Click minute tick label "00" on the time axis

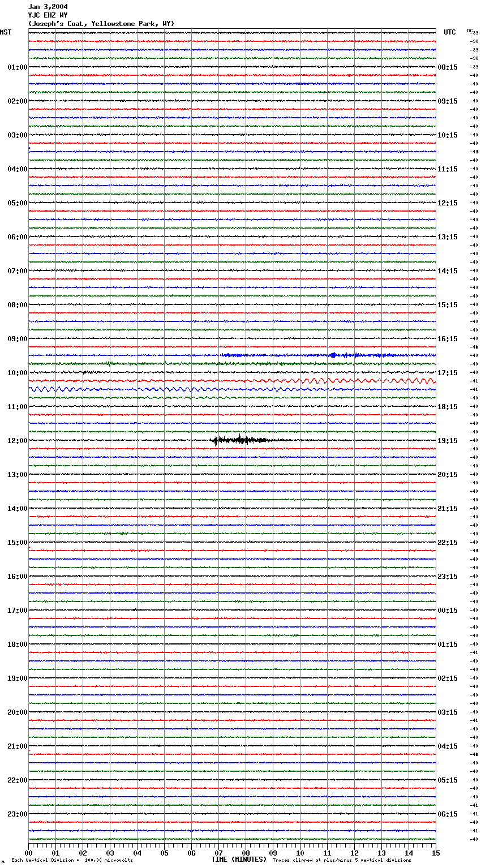tap(28, 853)
